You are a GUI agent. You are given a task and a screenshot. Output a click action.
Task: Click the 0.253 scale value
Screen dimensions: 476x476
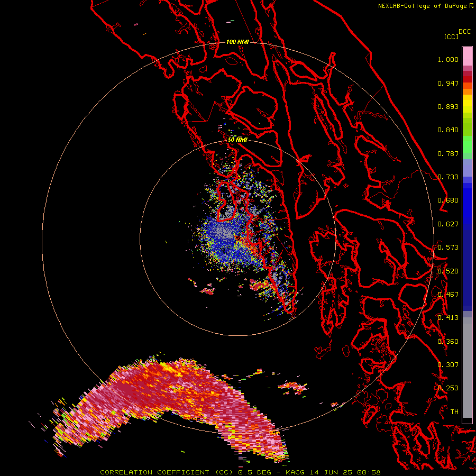click(x=448, y=388)
